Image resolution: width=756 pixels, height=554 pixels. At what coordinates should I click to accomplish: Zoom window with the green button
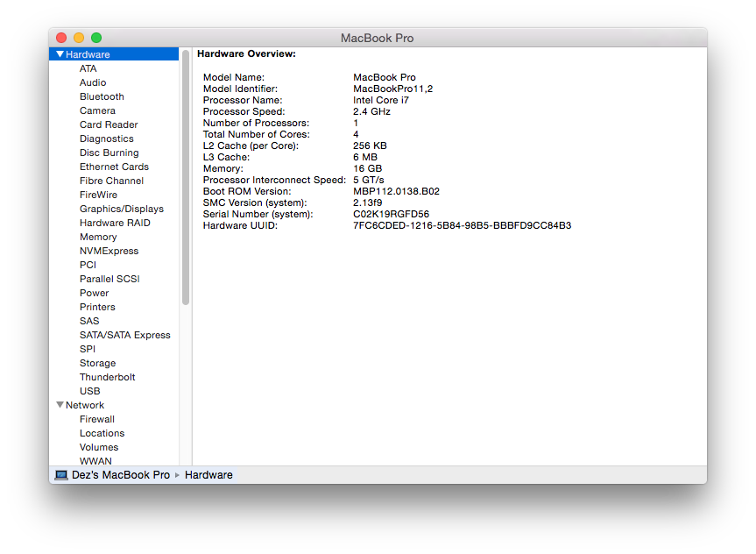(x=96, y=38)
